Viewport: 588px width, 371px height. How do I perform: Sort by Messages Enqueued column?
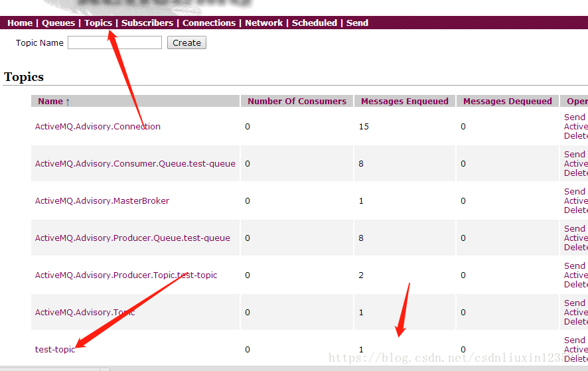(x=405, y=102)
